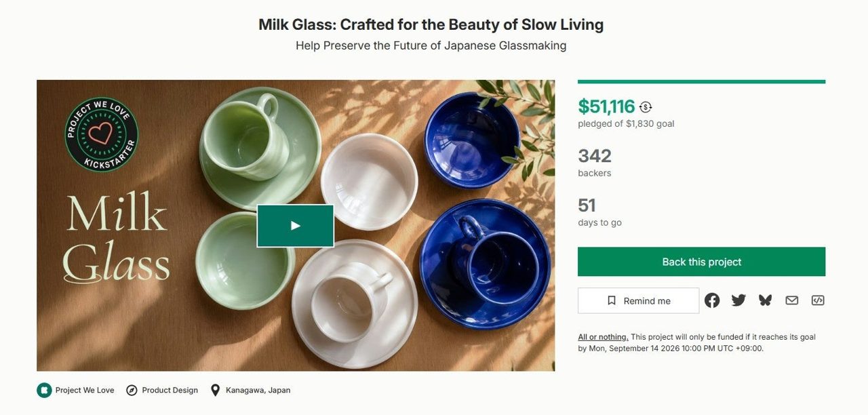Viewport: 868px width, 415px height.
Task: Share the project on Twitter
Action: [x=738, y=300]
